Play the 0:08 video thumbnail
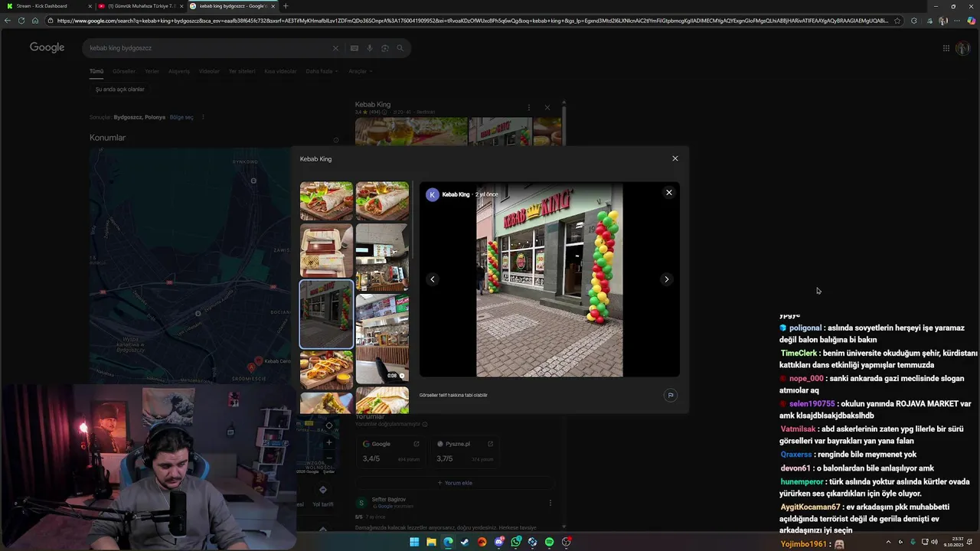Image resolution: width=980 pixels, height=551 pixels. (x=382, y=339)
